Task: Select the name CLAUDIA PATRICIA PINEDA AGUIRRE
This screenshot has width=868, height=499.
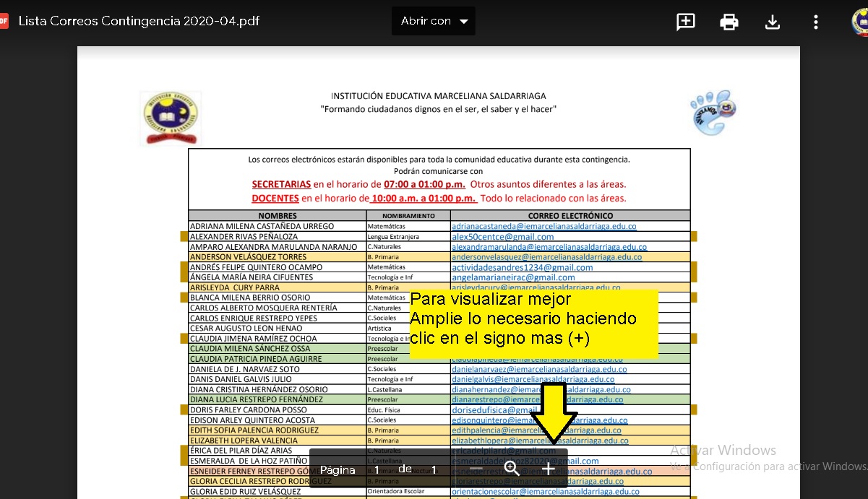Action: pos(254,359)
